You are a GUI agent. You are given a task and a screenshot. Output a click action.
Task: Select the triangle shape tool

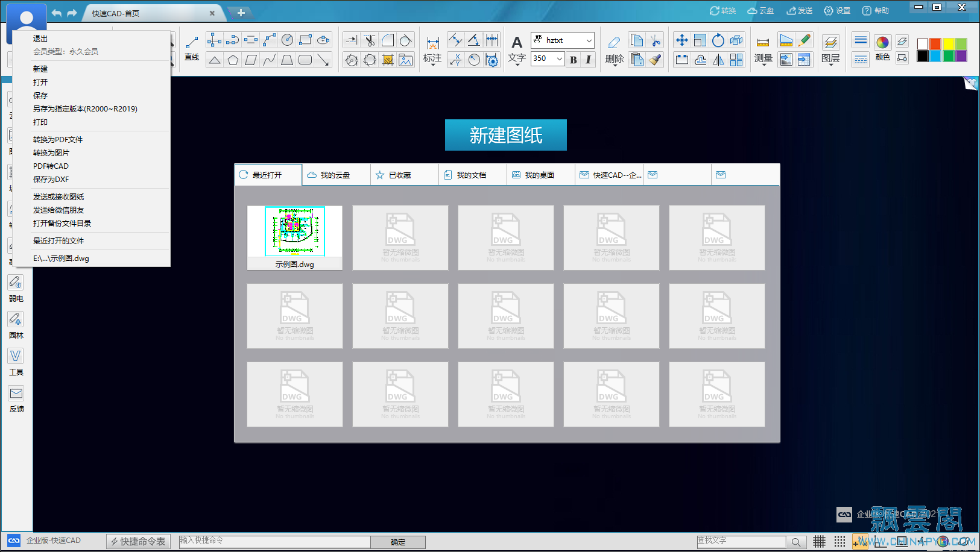click(x=215, y=60)
